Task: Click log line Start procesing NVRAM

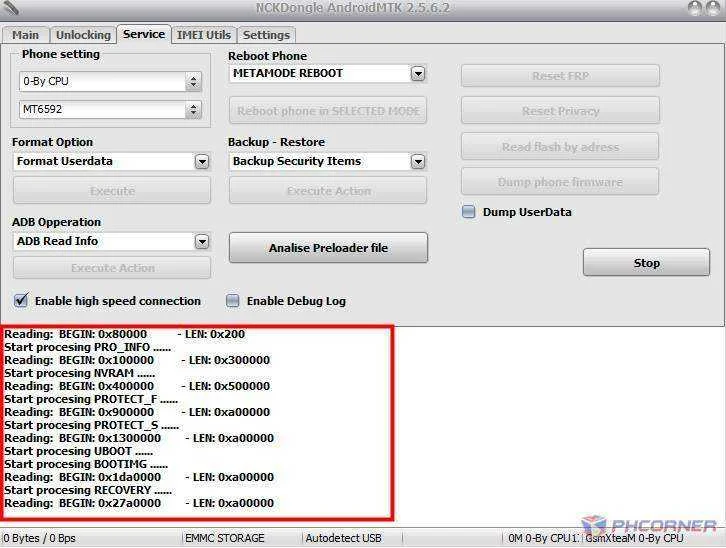Action: (80, 373)
